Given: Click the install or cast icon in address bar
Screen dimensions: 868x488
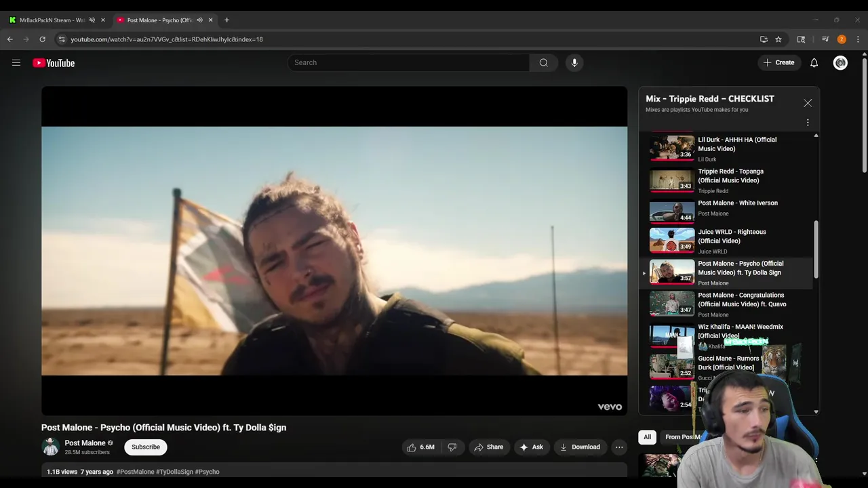Looking at the screenshot, I should pyautogui.click(x=764, y=39).
